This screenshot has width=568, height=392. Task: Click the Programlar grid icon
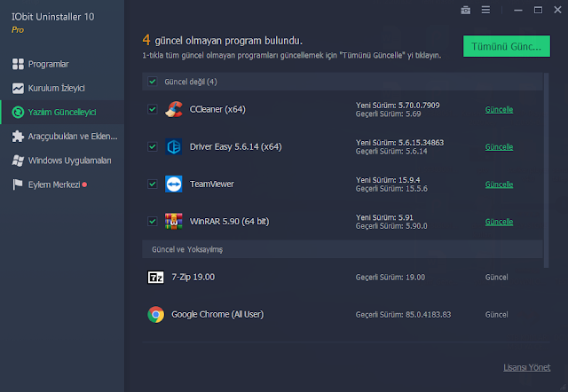tap(18, 64)
